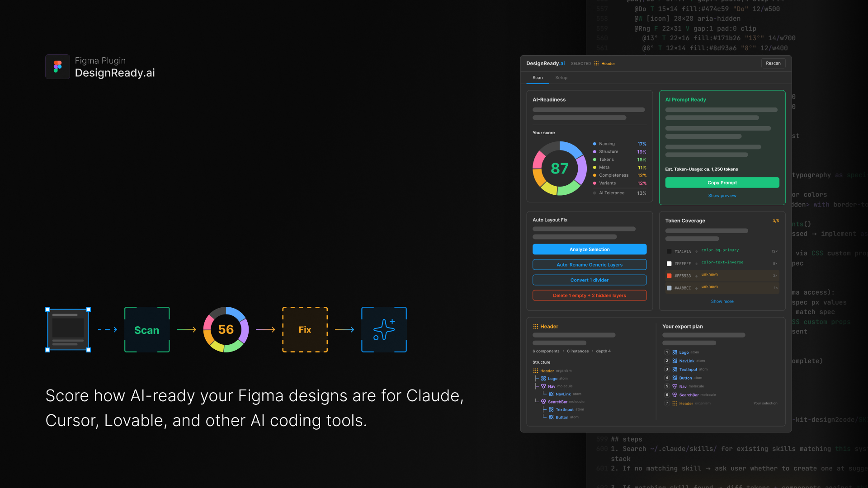Click Show more under Token Coverage
Viewport: 868px width, 488px height.
click(x=722, y=301)
